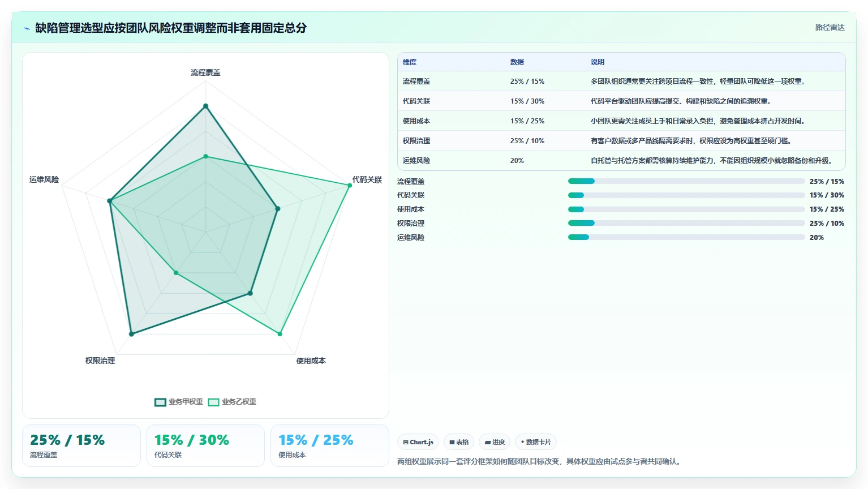The image size is (868, 489).
Task: Click the 20% value in the 运维风险 table row
Action: [517, 161]
